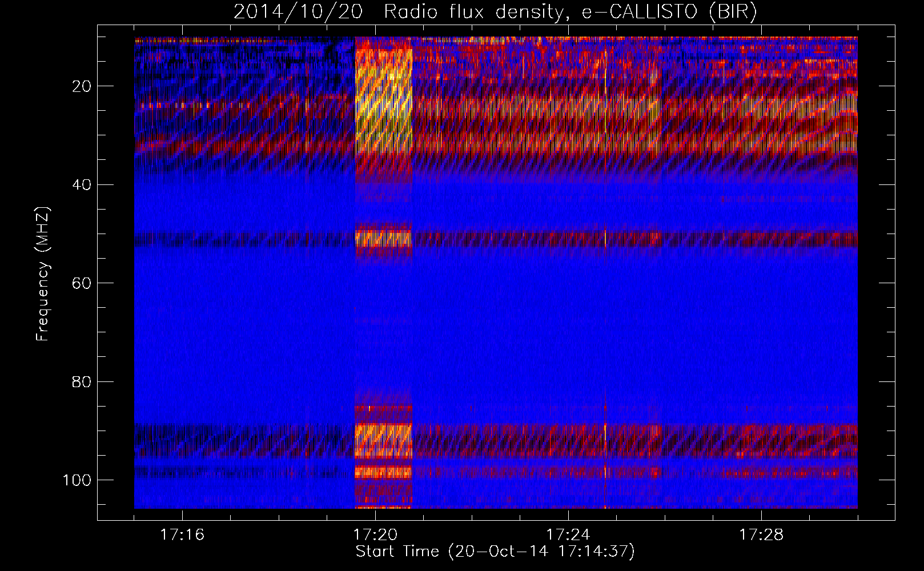The width and height of the screenshot is (924, 571).
Task: Click the 20 MHz frequency tick label
Action: (82, 87)
